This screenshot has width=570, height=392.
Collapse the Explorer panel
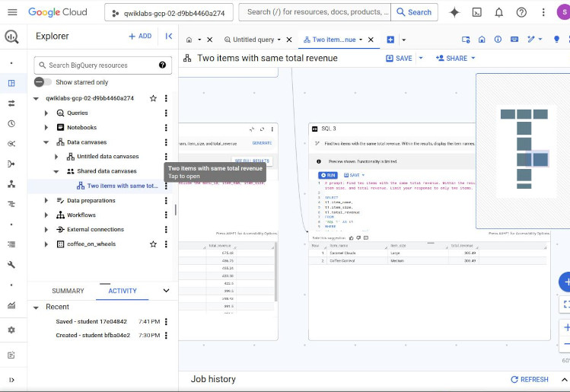[x=169, y=36]
